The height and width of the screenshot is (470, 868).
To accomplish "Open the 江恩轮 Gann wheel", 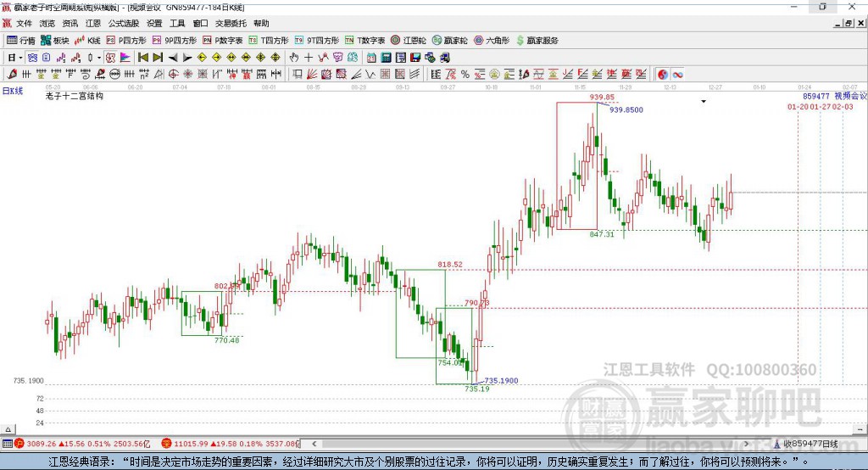I will (409, 41).
